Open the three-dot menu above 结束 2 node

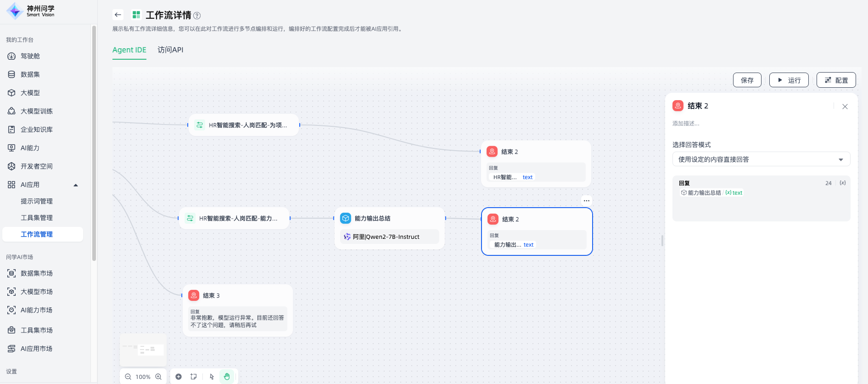click(x=586, y=201)
